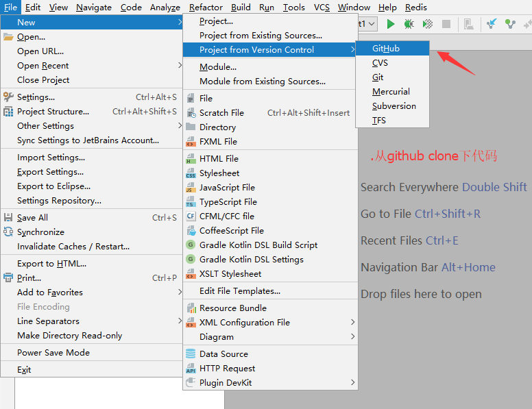
Task: Click the Directory folder icon
Action: 191,127
